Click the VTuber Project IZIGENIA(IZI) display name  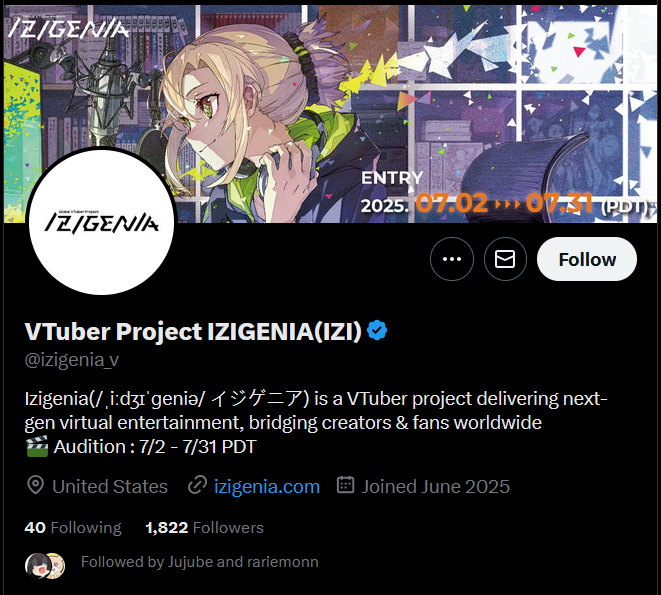click(193, 331)
